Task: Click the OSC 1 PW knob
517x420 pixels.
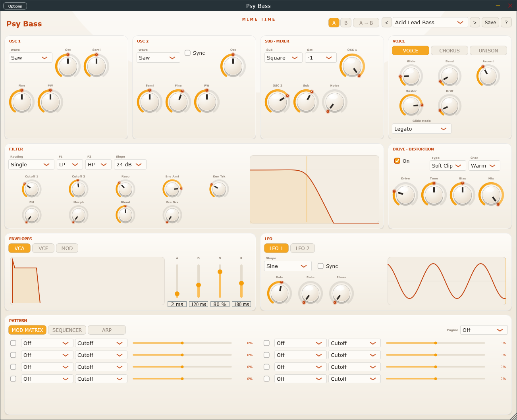Action: (x=50, y=102)
